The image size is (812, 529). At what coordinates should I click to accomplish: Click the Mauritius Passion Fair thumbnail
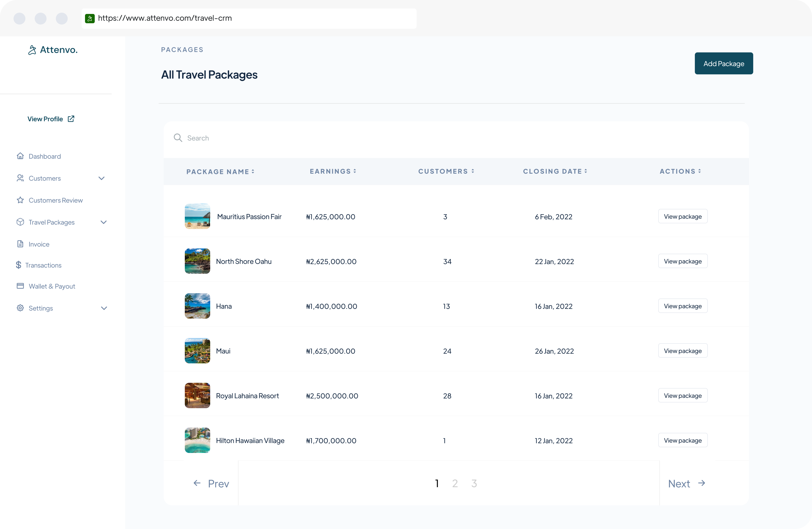click(x=197, y=216)
